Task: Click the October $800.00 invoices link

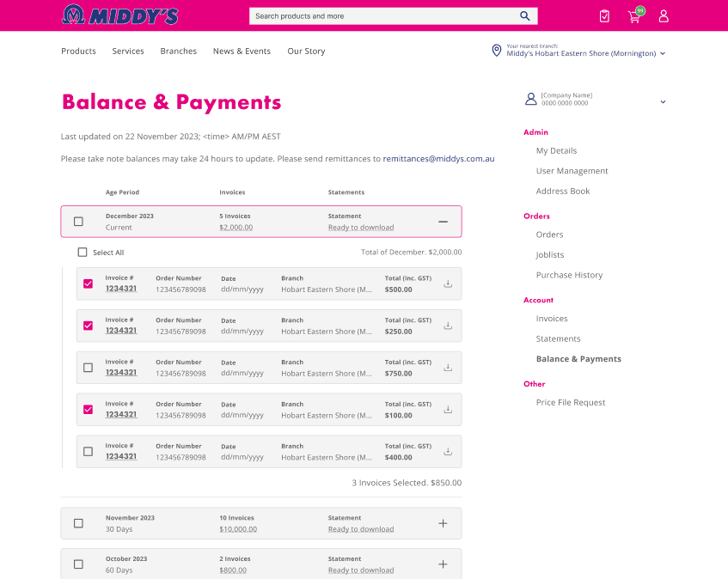Action: pyautogui.click(x=233, y=570)
